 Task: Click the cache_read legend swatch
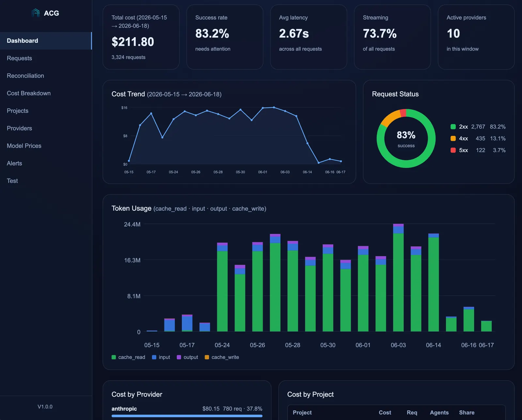pyautogui.click(x=114, y=357)
